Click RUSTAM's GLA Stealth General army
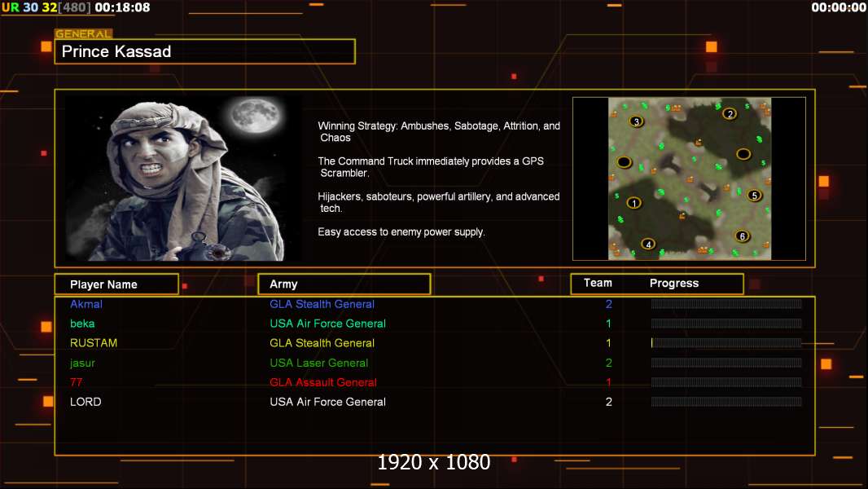This screenshot has height=489, width=868. (322, 343)
